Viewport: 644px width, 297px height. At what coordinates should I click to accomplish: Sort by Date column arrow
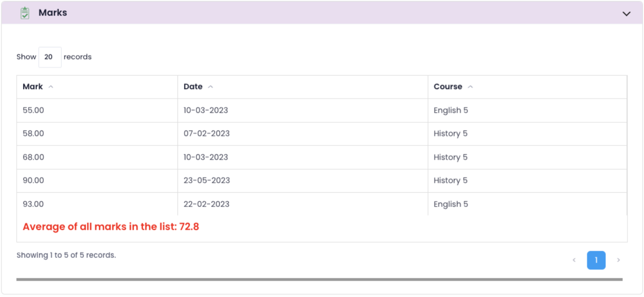point(210,87)
